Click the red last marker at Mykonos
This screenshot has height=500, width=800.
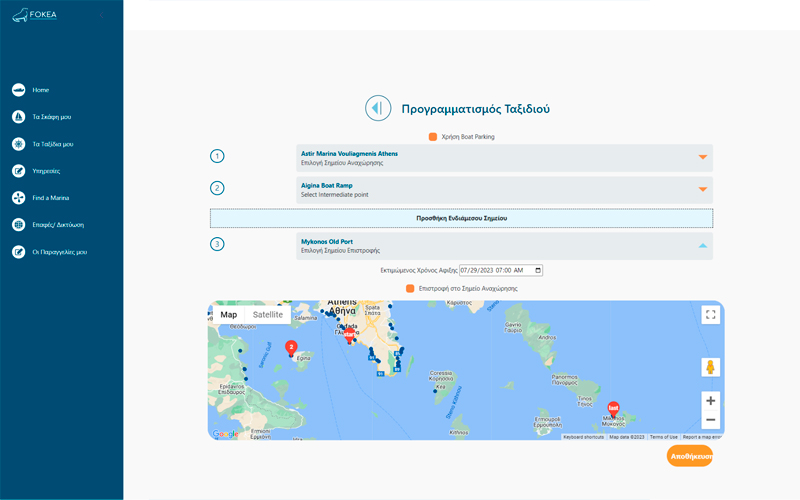point(613,409)
